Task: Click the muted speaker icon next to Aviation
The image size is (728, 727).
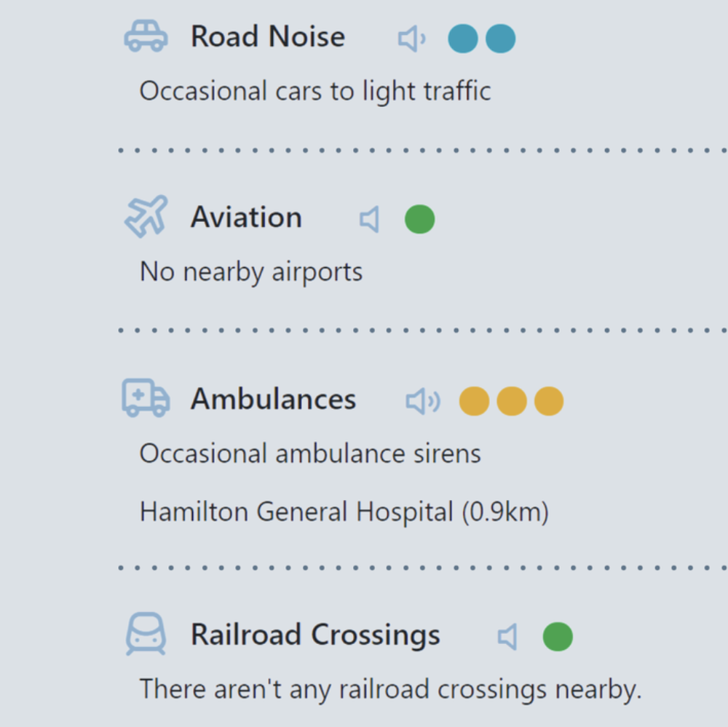Action: 370,219
